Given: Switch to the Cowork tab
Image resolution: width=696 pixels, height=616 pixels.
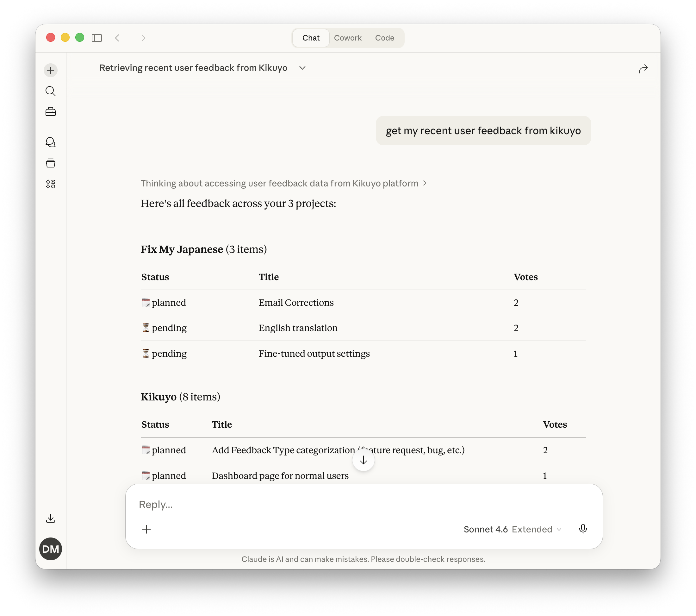Looking at the screenshot, I should [347, 38].
